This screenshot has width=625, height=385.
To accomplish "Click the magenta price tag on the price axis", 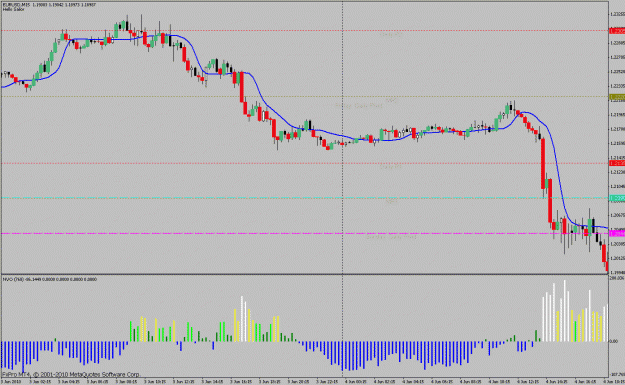I will [617, 234].
